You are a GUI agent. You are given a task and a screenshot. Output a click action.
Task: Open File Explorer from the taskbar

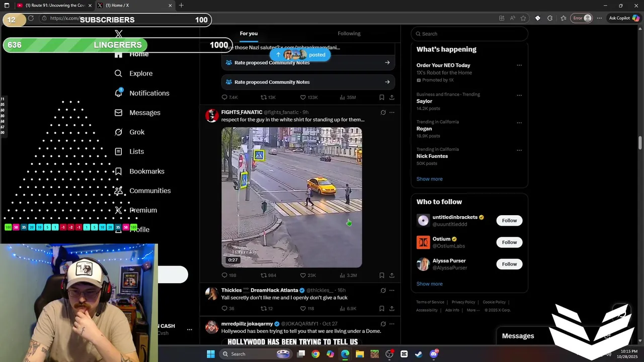click(360, 354)
